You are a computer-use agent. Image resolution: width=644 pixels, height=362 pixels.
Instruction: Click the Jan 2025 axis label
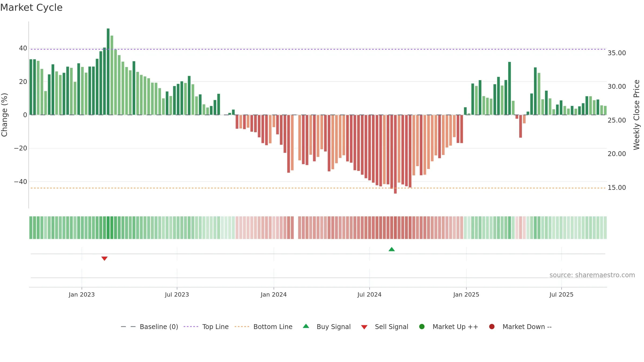coord(466,294)
